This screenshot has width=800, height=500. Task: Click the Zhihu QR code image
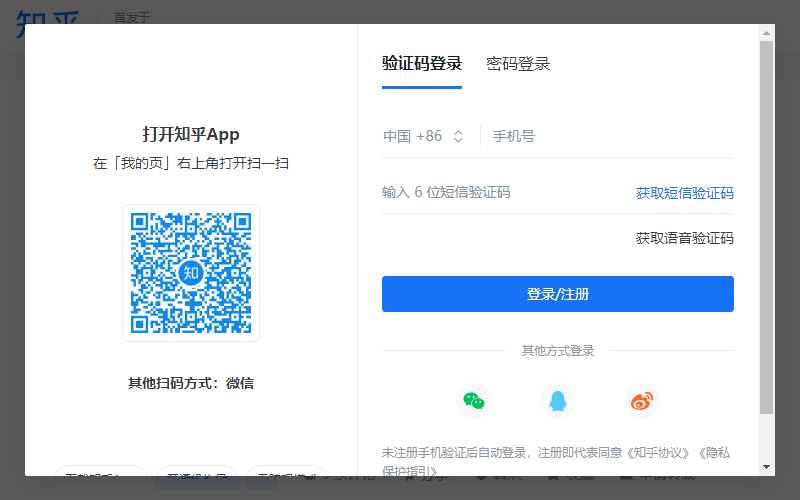[191, 273]
